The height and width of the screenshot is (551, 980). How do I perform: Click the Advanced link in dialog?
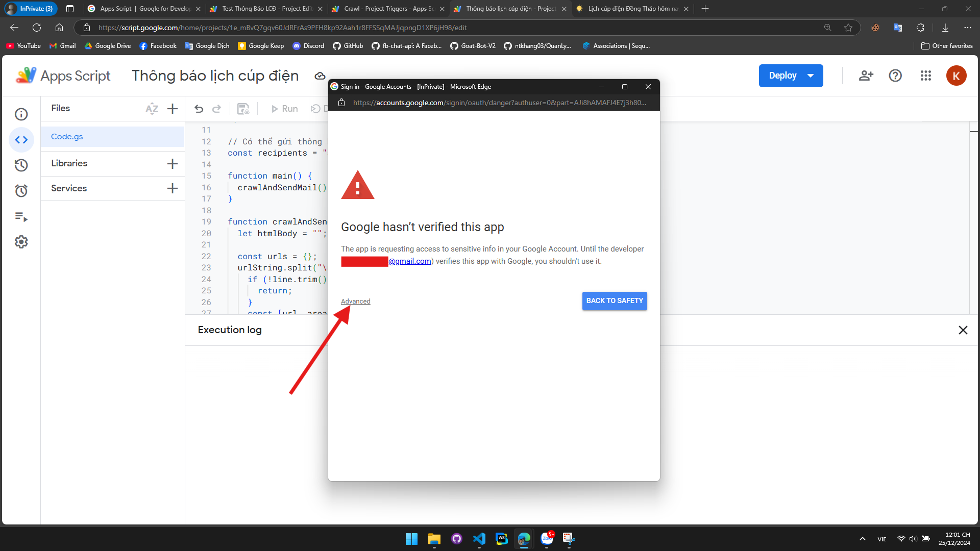[x=355, y=302]
